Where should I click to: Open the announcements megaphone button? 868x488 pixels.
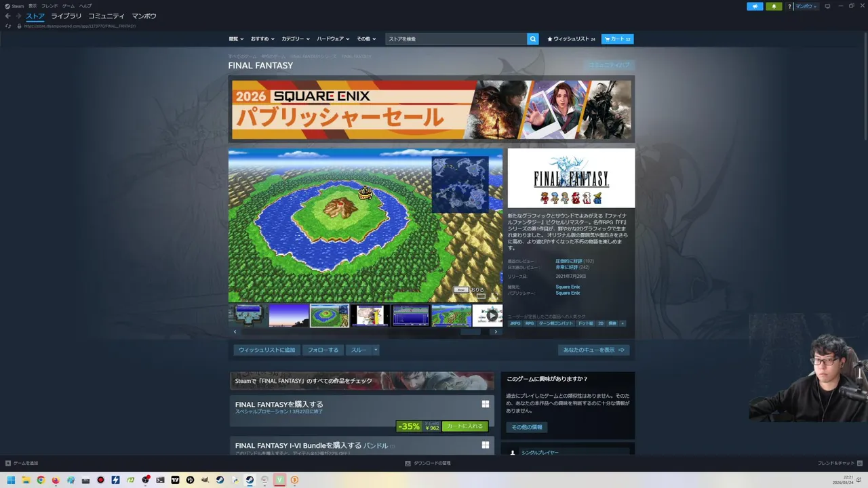(755, 6)
